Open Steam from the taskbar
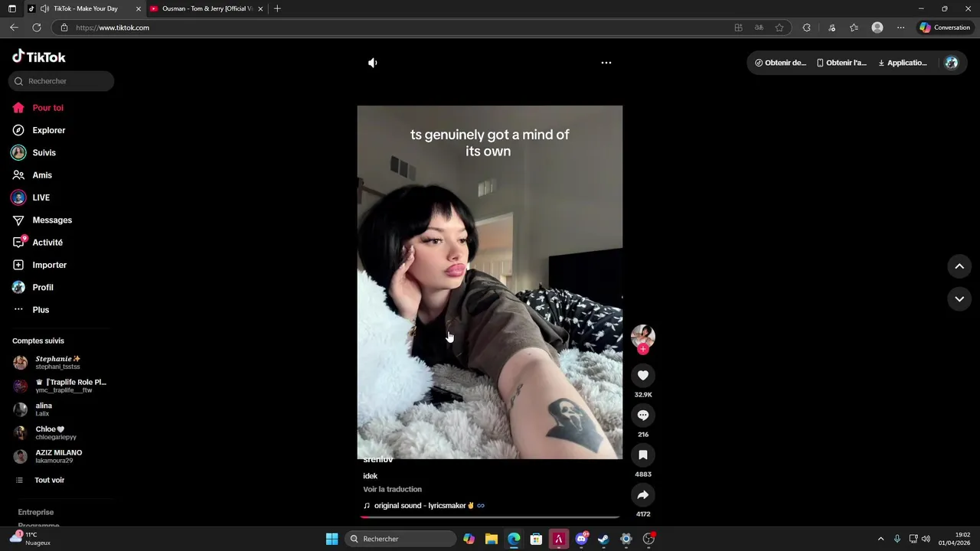Viewport: 980px width, 551px height. pos(603,539)
